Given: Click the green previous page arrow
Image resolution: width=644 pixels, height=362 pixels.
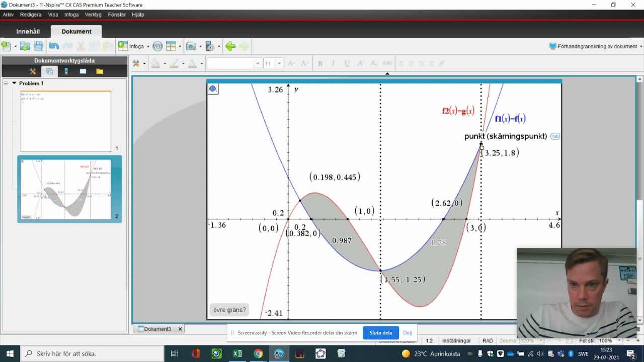Looking at the screenshot, I should (x=230, y=46).
